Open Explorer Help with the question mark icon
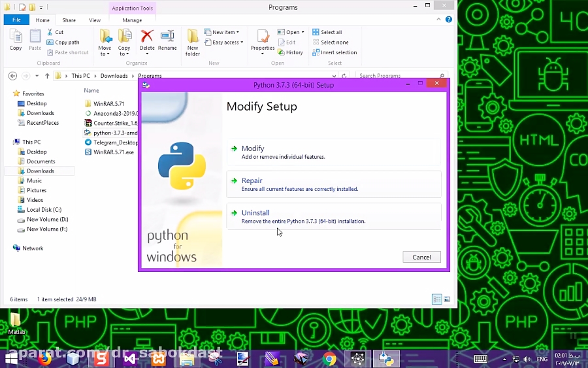This screenshot has height=368, width=588. (448, 20)
